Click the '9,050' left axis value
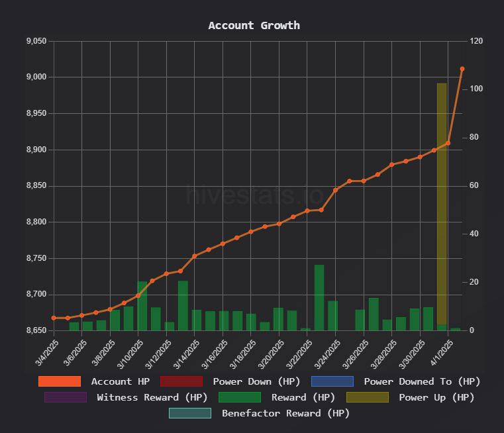 36,41
